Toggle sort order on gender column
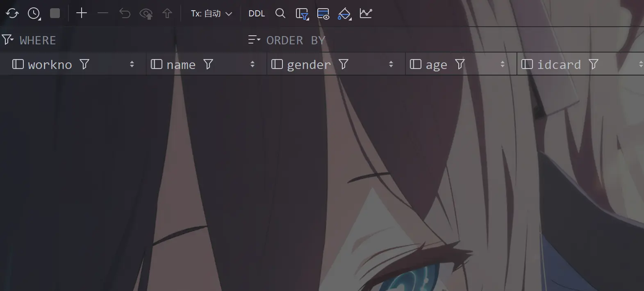Screen dimensions: 644x291 [x=391, y=64]
